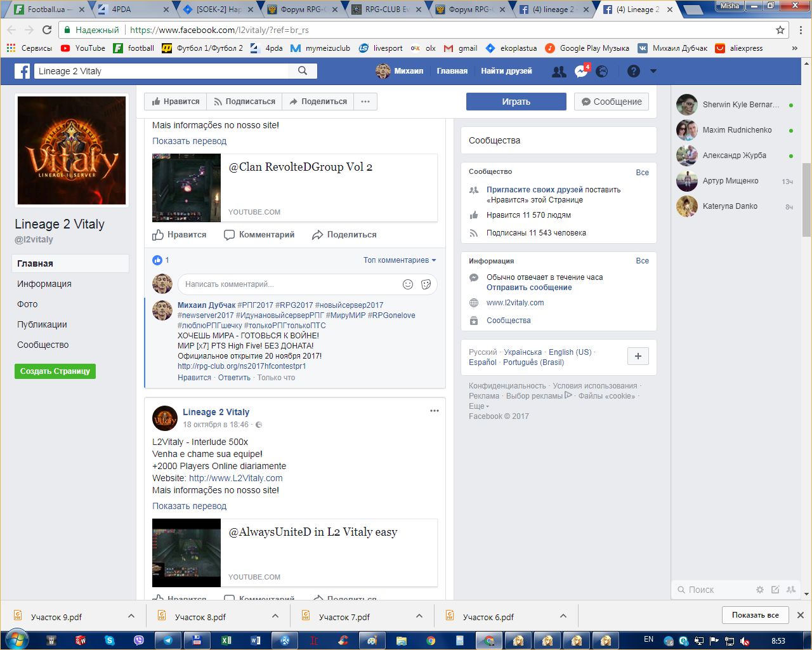Open Word from the taskbar
Viewport: 812px width, 650px height.
tap(256, 640)
